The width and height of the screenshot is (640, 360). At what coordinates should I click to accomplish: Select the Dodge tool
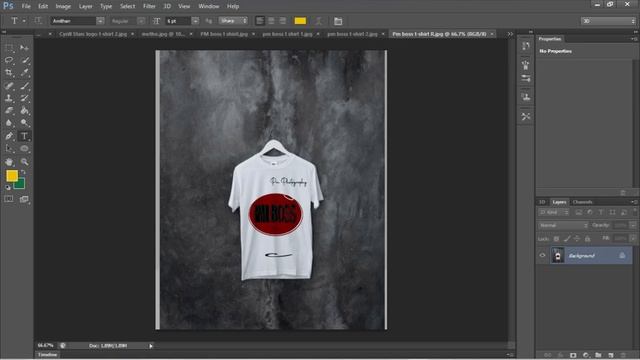pos(24,122)
